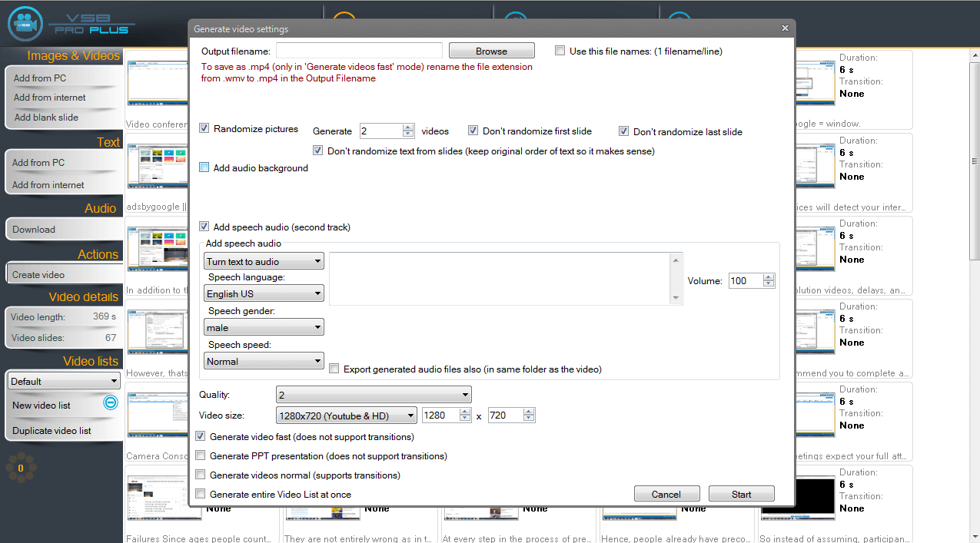Click caption 'So instead of assuming, participan'

click(x=835, y=538)
